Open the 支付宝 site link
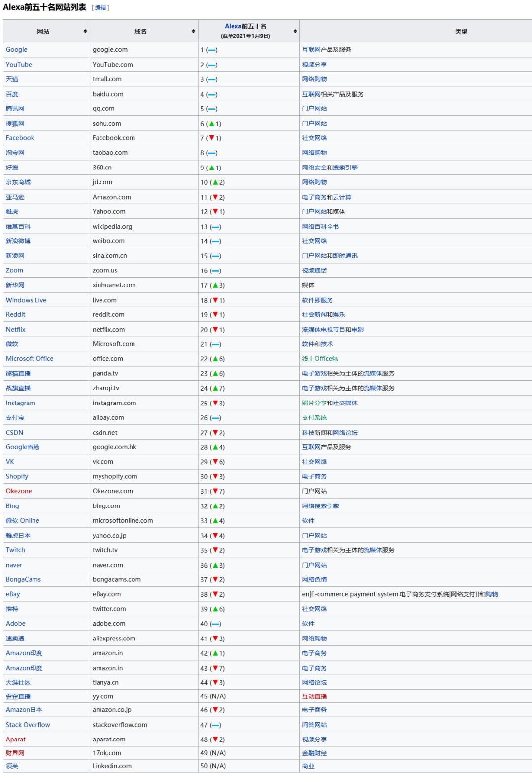The image size is (532, 774). pos(15,418)
